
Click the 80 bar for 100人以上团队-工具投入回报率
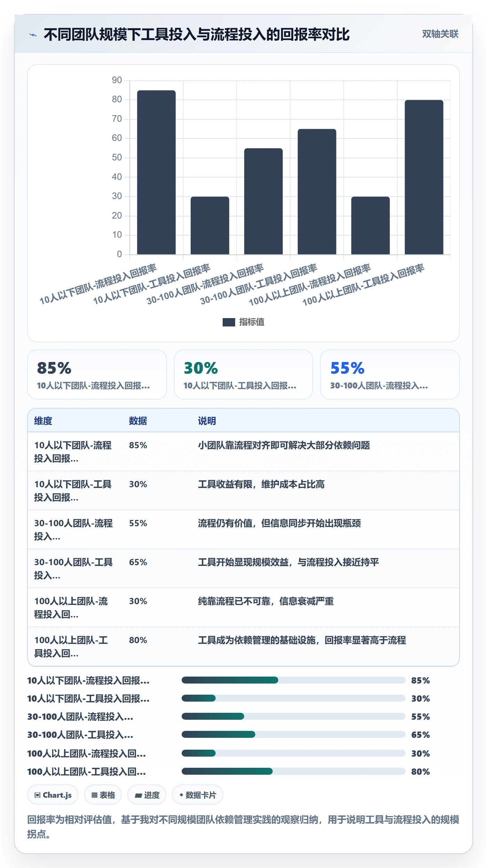point(424,177)
